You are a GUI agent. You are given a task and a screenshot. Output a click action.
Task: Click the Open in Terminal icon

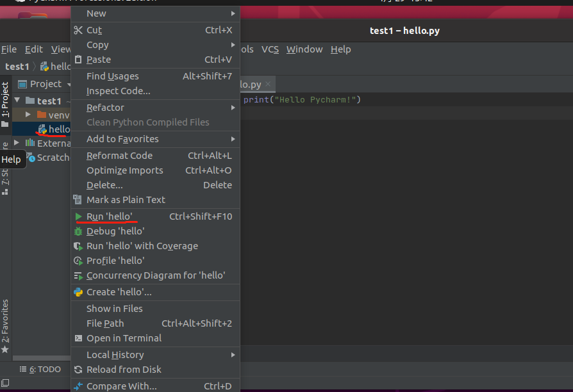(x=78, y=338)
